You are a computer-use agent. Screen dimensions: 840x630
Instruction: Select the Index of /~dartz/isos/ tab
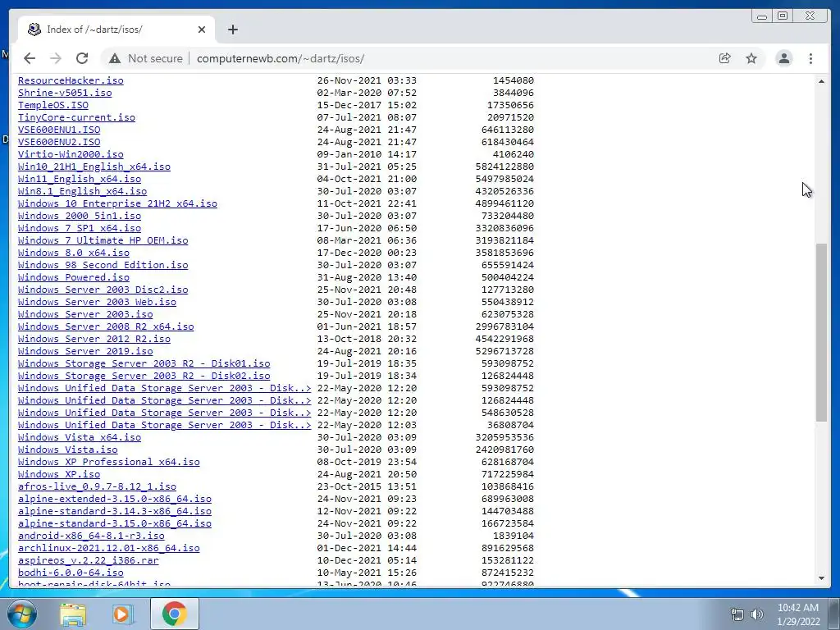116,30
